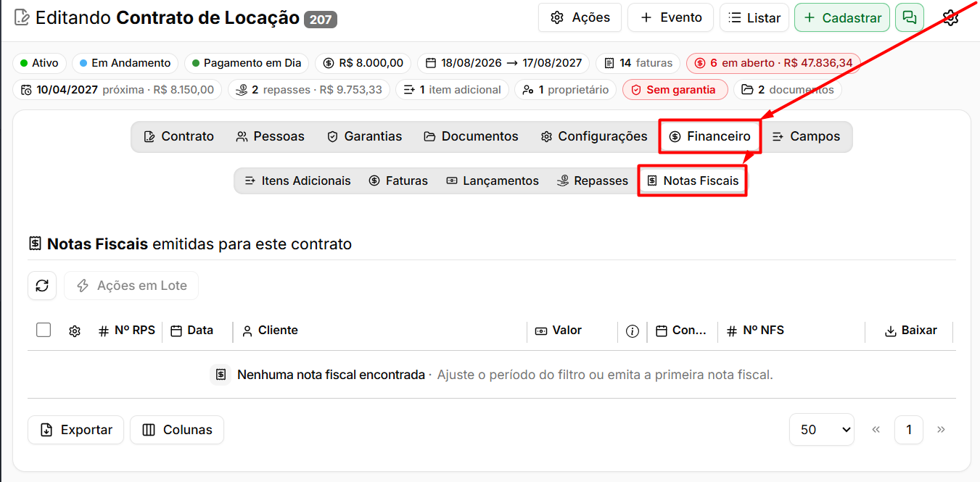Open the Lançamentos sub-tab
980x482 pixels.
pyautogui.click(x=492, y=180)
